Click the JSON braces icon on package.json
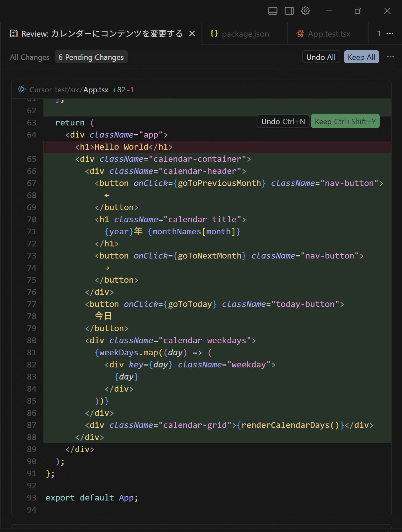The image size is (402, 532). coord(214,33)
